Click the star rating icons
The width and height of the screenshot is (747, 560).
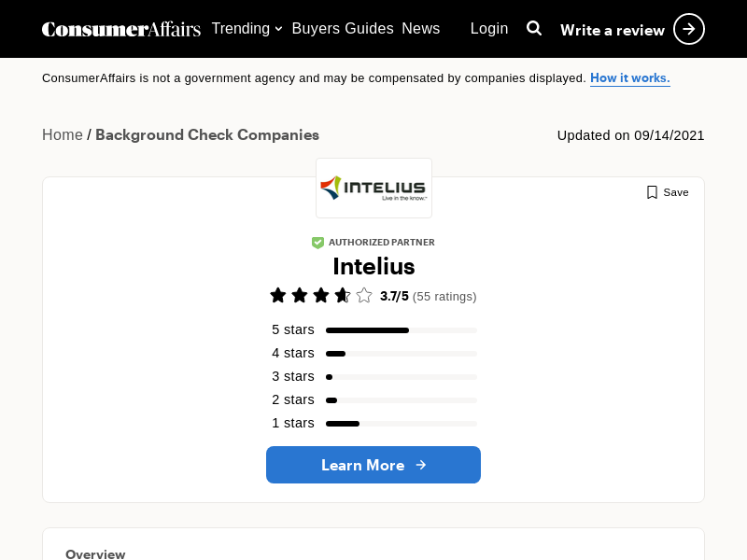click(321, 296)
